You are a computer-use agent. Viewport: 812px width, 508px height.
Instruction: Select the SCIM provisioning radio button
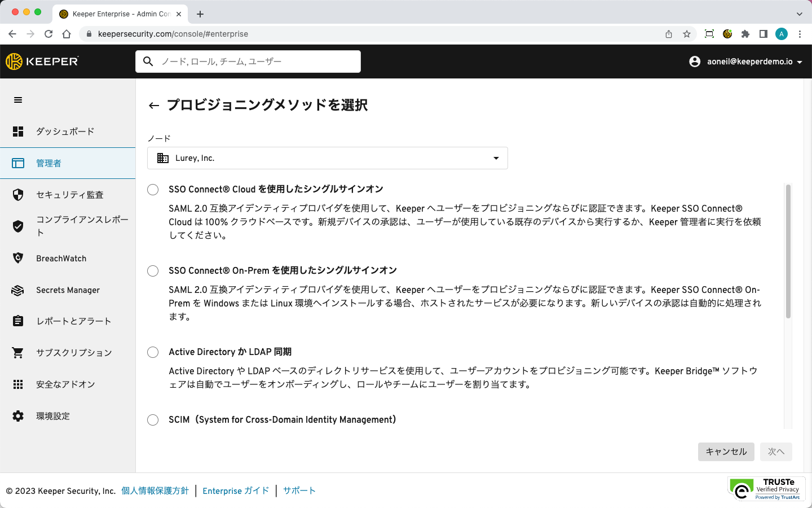pyautogui.click(x=153, y=420)
